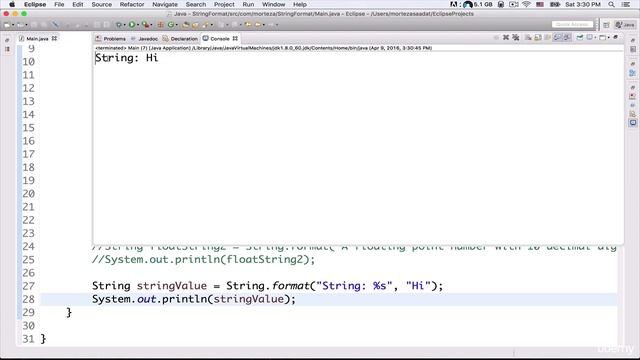Click the Wi-Fi status icon
The image size is (640, 360).
point(526,4)
